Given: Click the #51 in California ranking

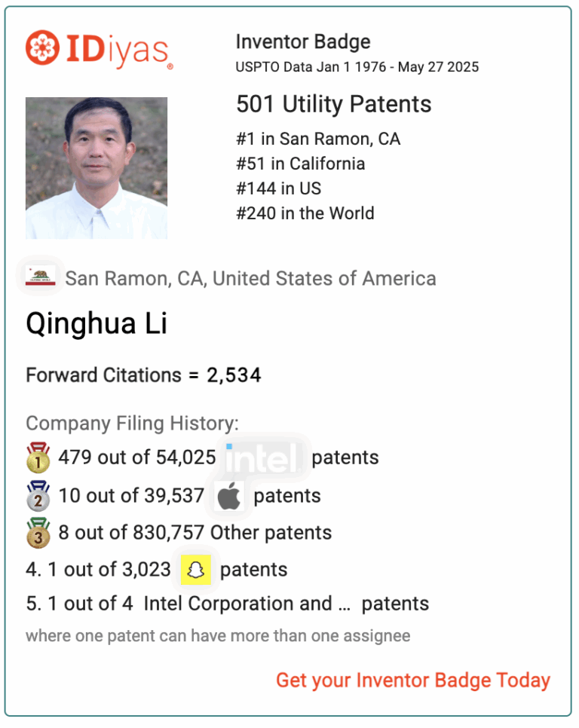Looking at the screenshot, I should (300, 164).
